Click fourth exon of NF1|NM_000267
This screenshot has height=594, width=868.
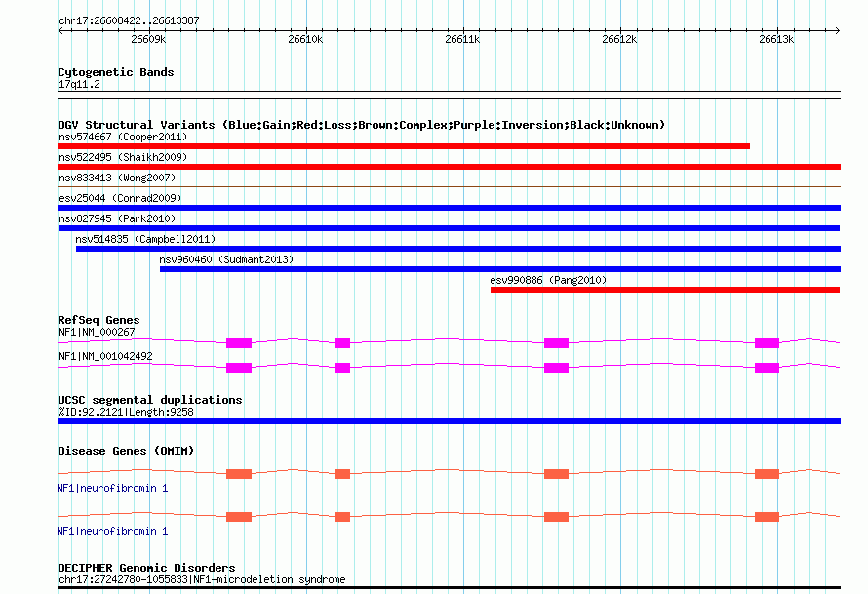[768, 343]
